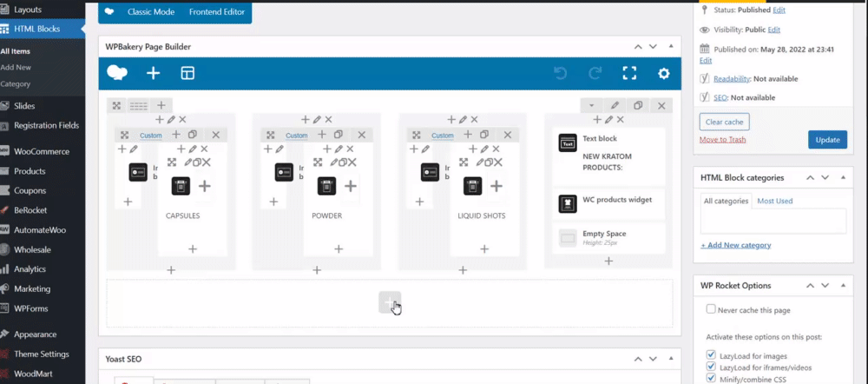868x384 pixels.
Task: Collapse the WP Rocket Options panel
Action: 843,286
